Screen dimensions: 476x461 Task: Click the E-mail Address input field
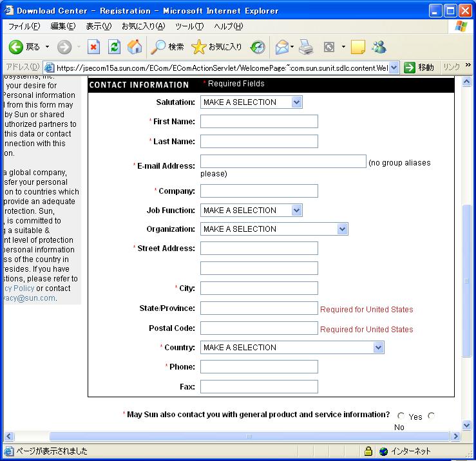click(x=283, y=161)
